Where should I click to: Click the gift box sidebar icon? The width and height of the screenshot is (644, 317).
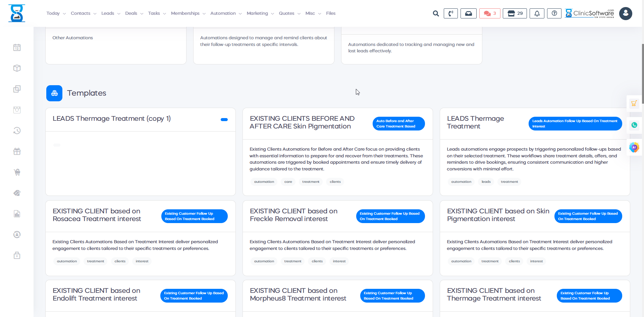[x=17, y=152]
